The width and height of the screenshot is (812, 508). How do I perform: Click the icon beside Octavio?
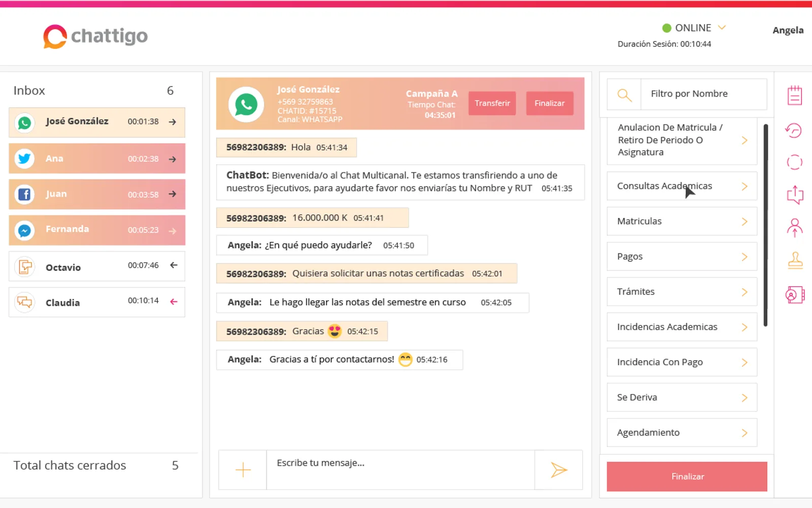click(x=24, y=267)
